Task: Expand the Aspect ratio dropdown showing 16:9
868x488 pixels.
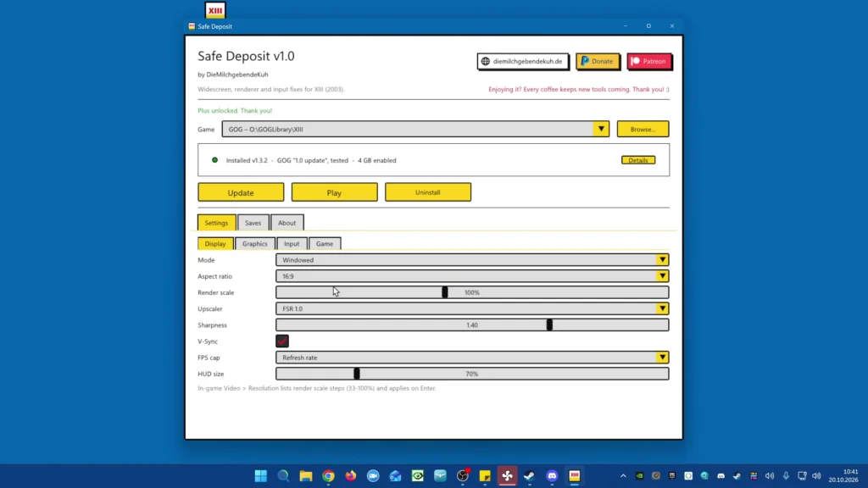Action: (662, 276)
